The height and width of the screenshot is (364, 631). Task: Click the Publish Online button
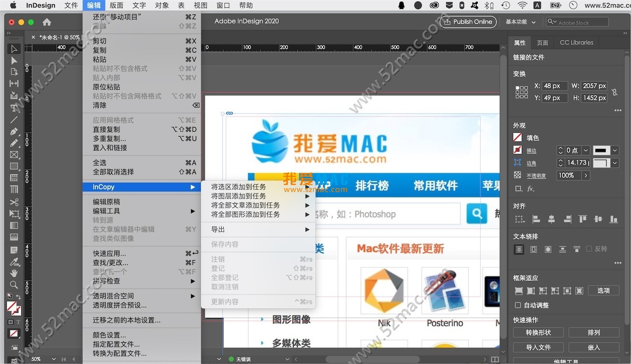(x=468, y=22)
